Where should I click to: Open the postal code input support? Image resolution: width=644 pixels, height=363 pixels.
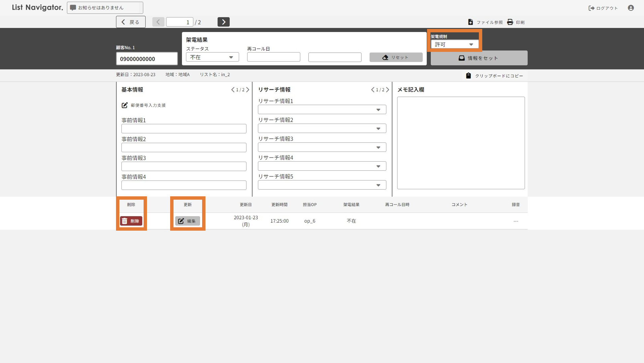click(x=124, y=105)
